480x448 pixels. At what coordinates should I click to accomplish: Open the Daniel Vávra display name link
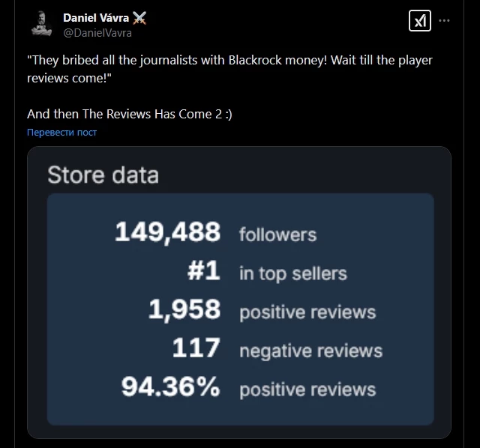pyautogui.click(x=96, y=18)
